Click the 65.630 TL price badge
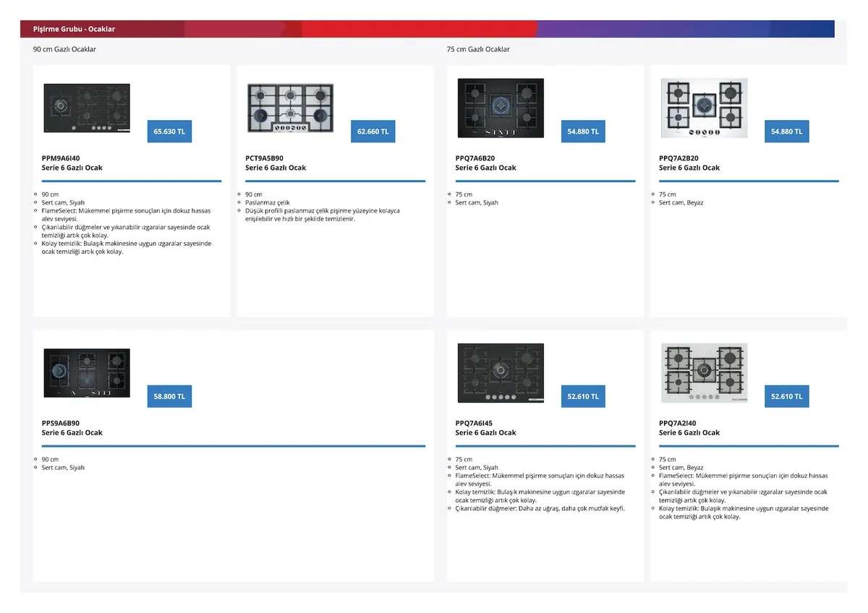The image size is (868, 613). (169, 132)
